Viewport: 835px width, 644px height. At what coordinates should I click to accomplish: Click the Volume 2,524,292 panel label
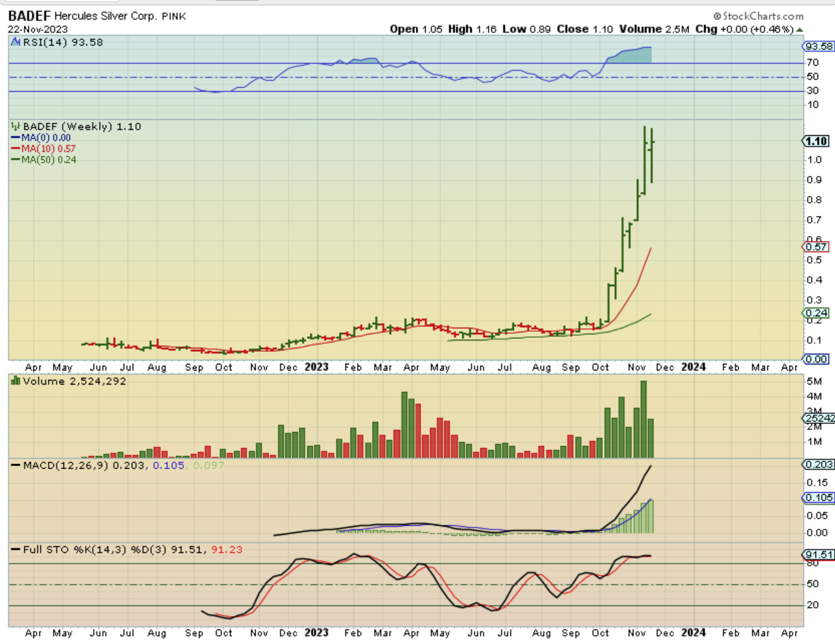coord(74,381)
